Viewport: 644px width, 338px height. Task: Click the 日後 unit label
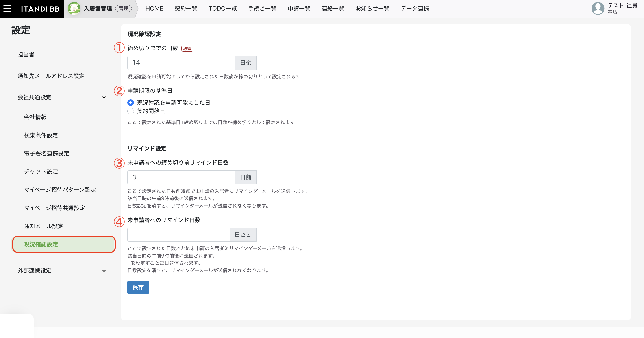pyautogui.click(x=246, y=63)
